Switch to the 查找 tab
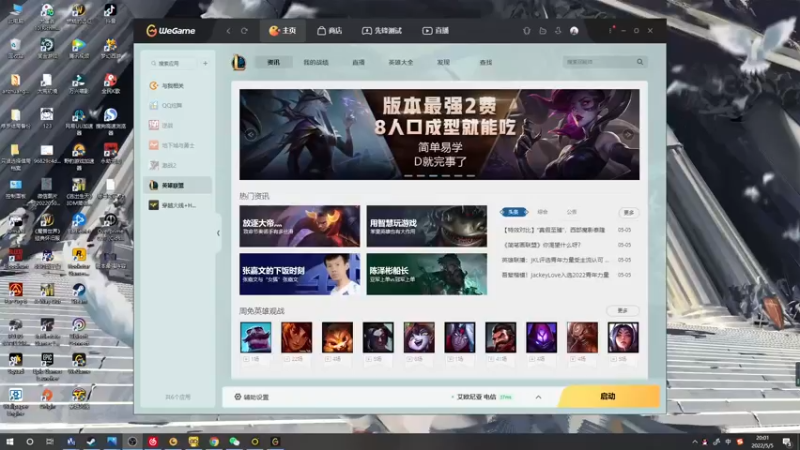The width and height of the screenshot is (800, 450). (x=485, y=62)
